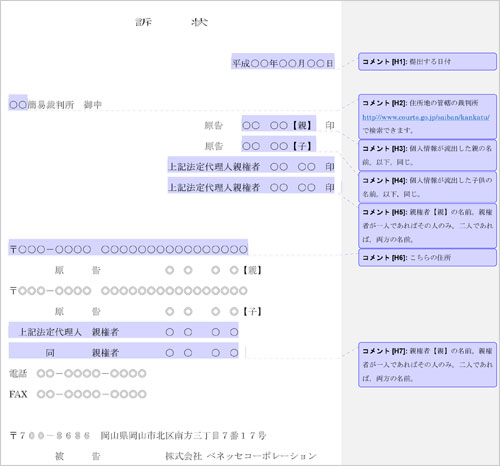Viewport: 500px width, 466px height.
Task: Select comment H1 about submission date
Action: tap(427, 61)
